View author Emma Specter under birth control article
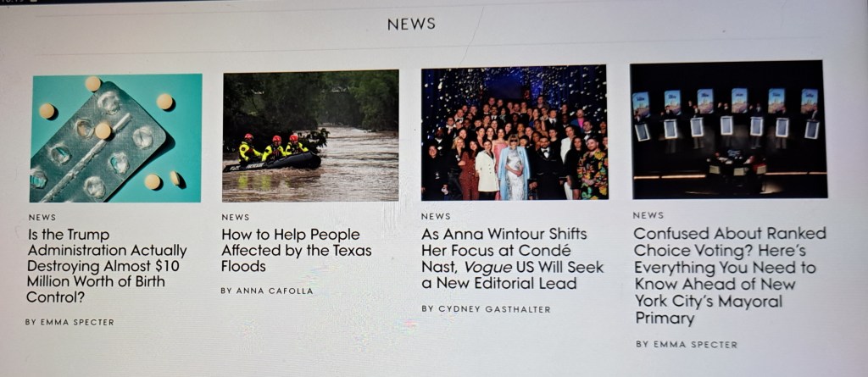The image size is (868, 377). point(70,322)
